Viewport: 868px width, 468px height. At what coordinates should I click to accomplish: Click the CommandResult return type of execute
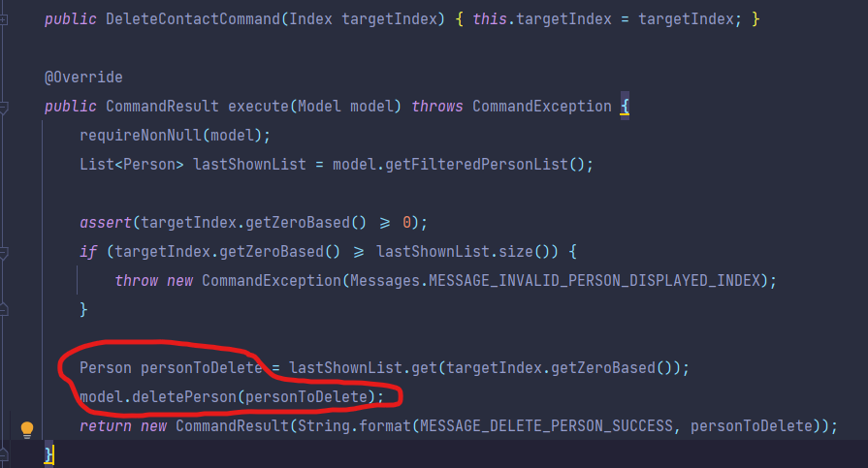tap(162, 107)
